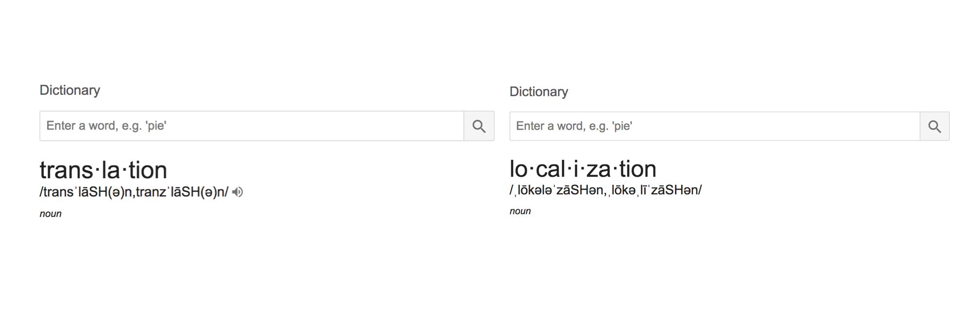The image size is (980, 333).
Task: Focus the search field above the localization entry
Action: tap(714, 127)
